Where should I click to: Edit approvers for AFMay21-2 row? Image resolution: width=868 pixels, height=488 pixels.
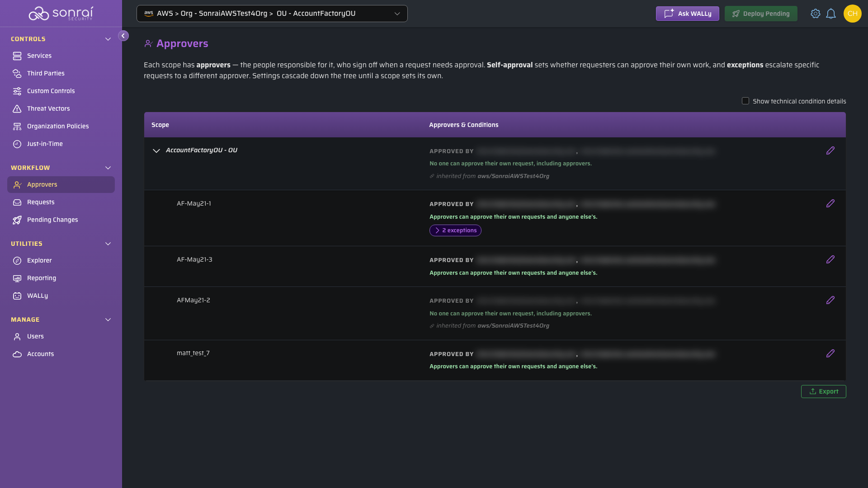tap(830, 300)
